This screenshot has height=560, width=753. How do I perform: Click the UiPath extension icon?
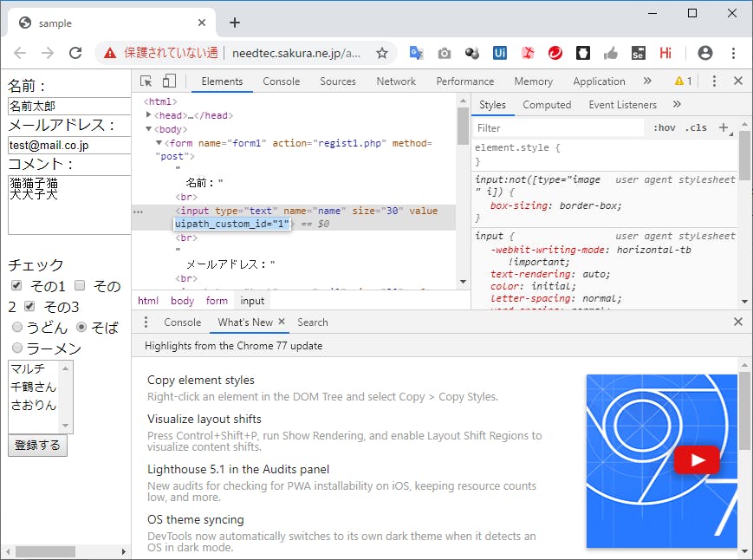coord(499,53)
